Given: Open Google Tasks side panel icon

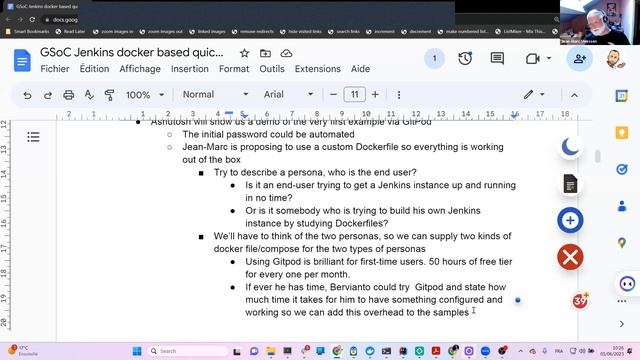Looking at the screenshot, I should point(622,169).
